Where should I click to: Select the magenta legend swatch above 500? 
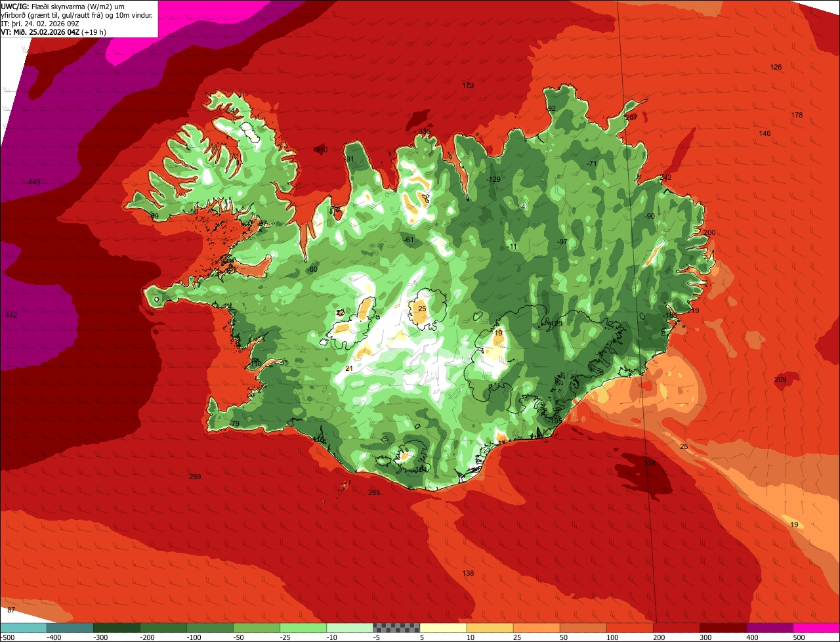point(816,628)
